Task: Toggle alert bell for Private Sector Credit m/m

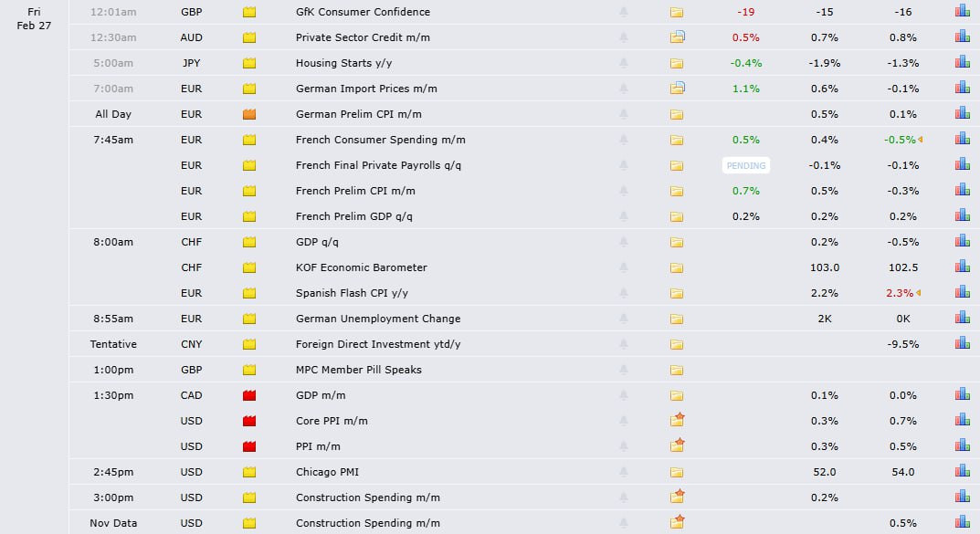Action: [x=624, y=37]
